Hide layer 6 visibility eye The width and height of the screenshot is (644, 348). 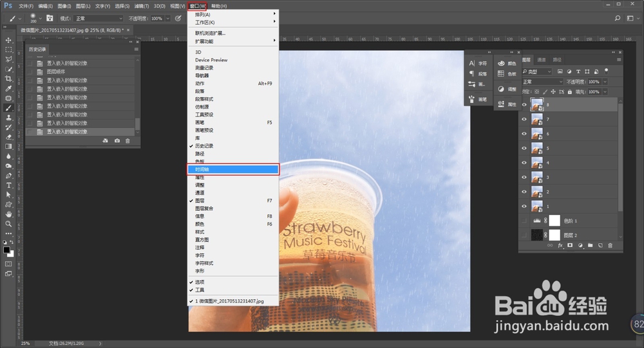click(524, 134)
